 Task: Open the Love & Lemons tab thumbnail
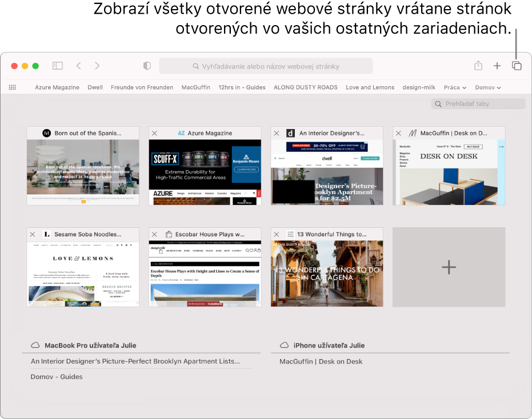[83, 273]
